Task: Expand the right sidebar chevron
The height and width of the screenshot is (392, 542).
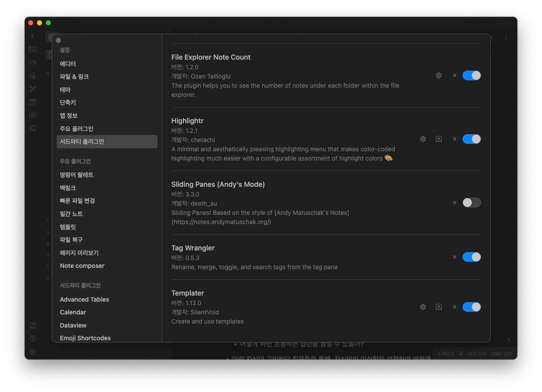Action: coord(508,339)
